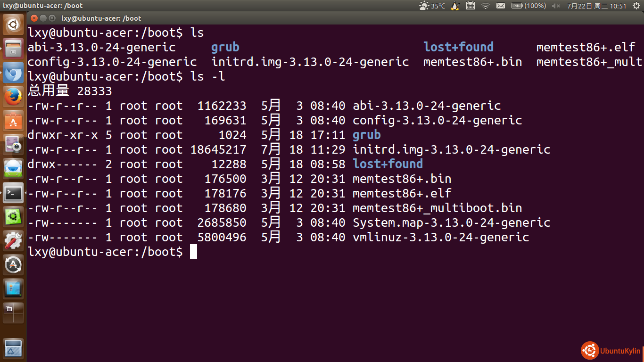644x362 pixels.
Task: Toggle the muted volume indicator
Action: [x=556, y=6]
